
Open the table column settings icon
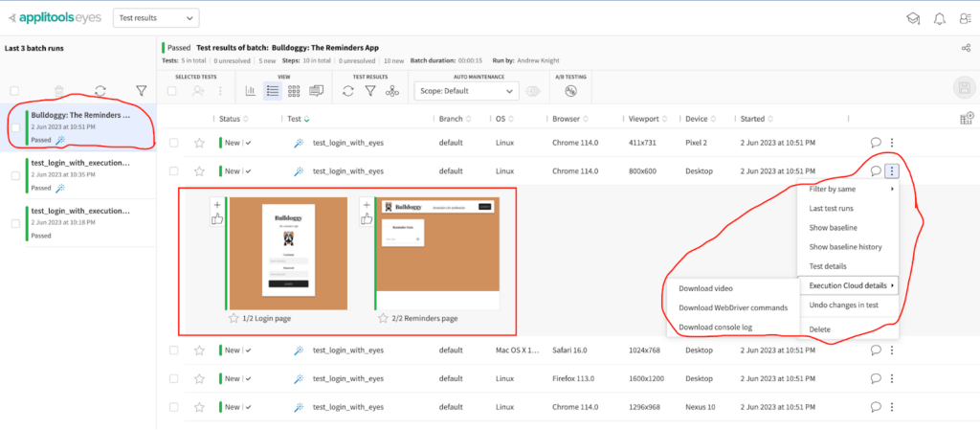click(966, 119)
